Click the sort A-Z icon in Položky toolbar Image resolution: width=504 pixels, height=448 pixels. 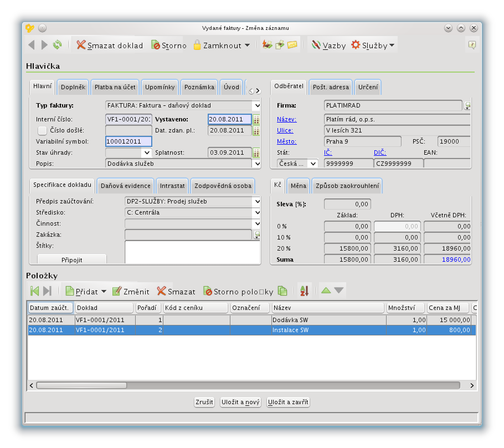coord(304,291)
